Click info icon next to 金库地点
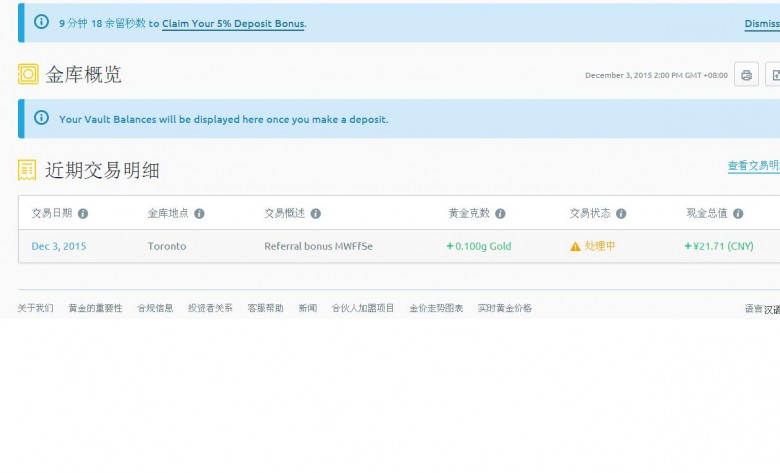This screenshot has width=780, height=473. tap(199, 214)
